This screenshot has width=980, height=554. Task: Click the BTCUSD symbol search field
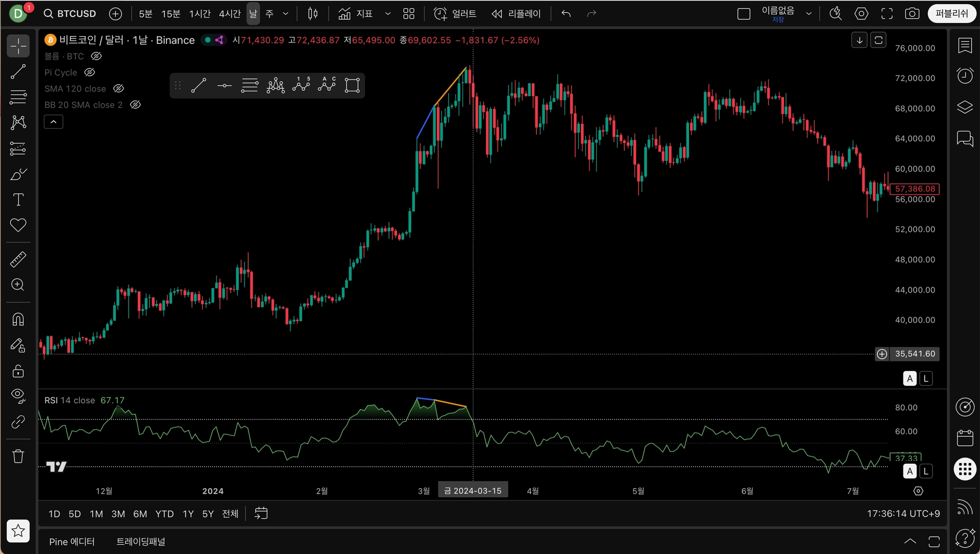pos(70,14)
